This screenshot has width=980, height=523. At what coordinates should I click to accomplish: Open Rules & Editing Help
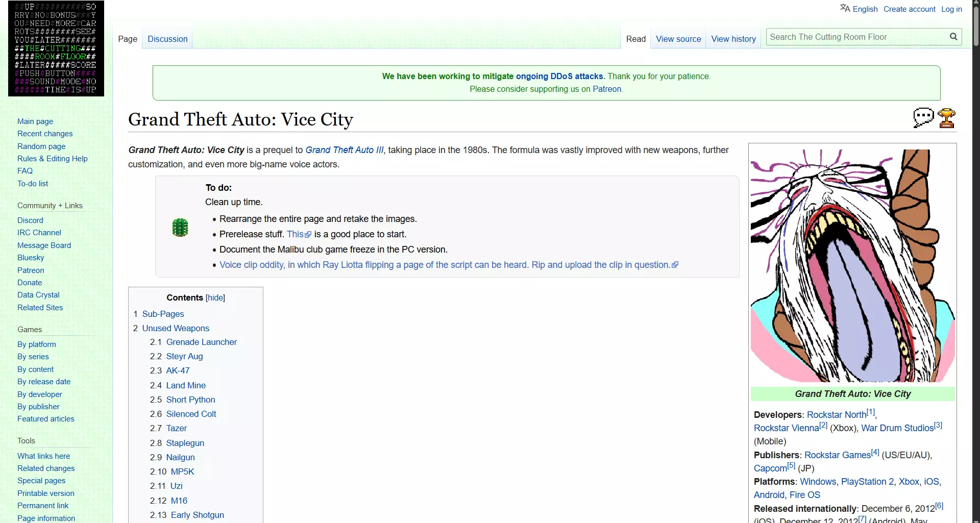tap(53, 159)
